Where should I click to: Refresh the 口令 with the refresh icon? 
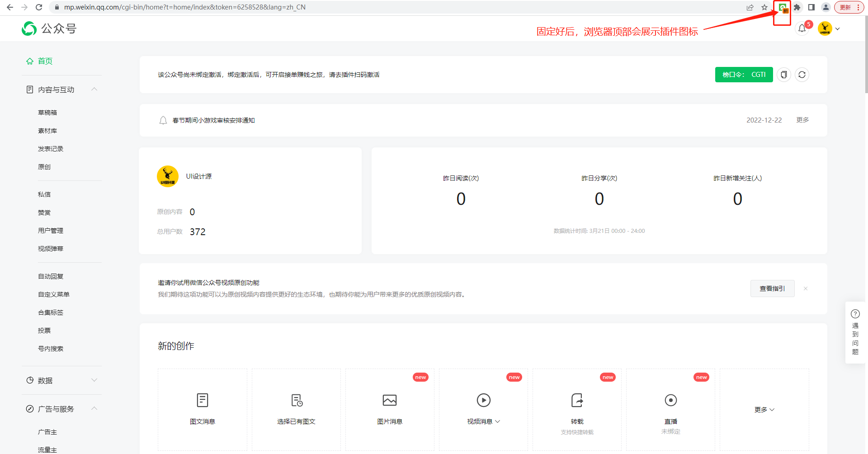click(x=802, y=74)
